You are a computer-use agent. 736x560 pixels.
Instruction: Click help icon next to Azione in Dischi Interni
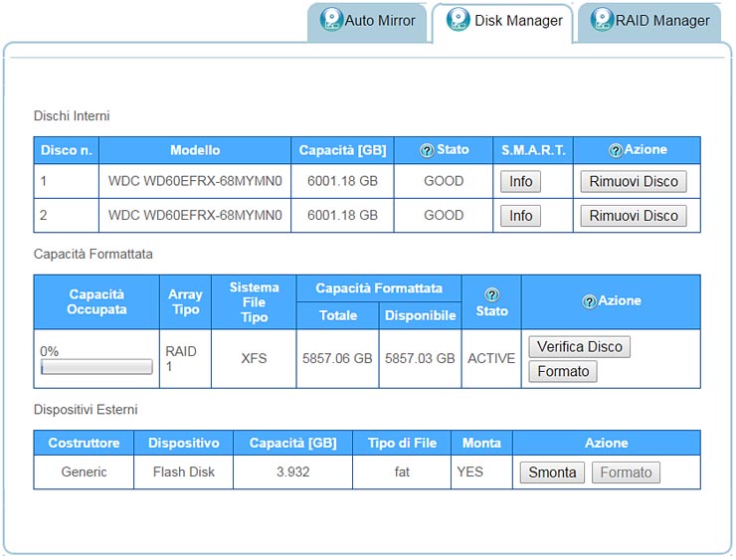pos(616,150)
